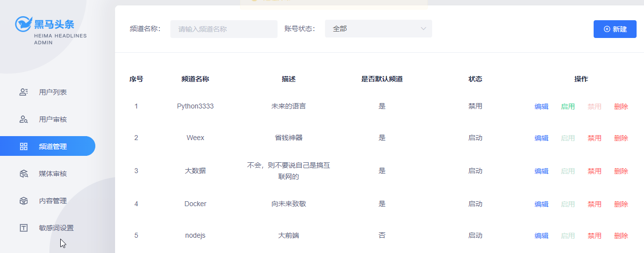Click the 大数据 channel name cell

[196, 171]
